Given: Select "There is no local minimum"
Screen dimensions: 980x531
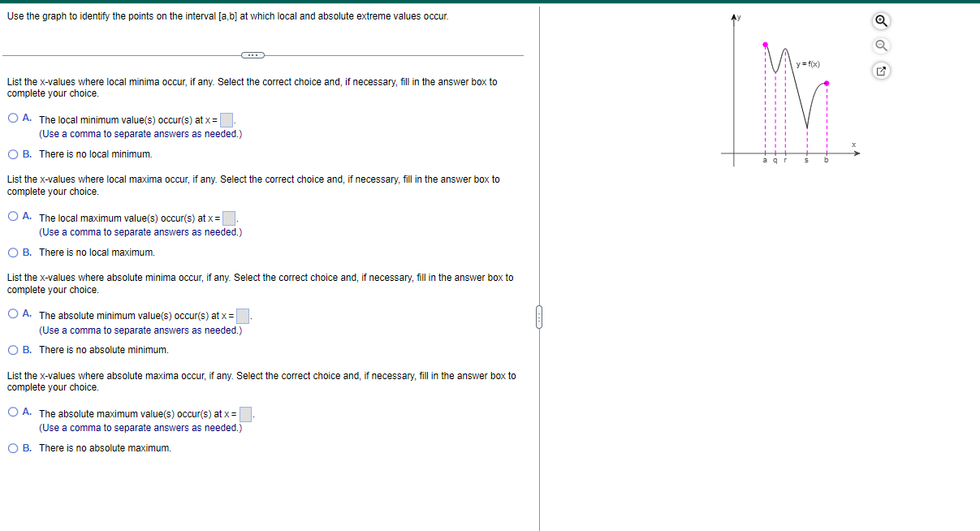Looking at the screenshot, I should (x=13, y=153).
